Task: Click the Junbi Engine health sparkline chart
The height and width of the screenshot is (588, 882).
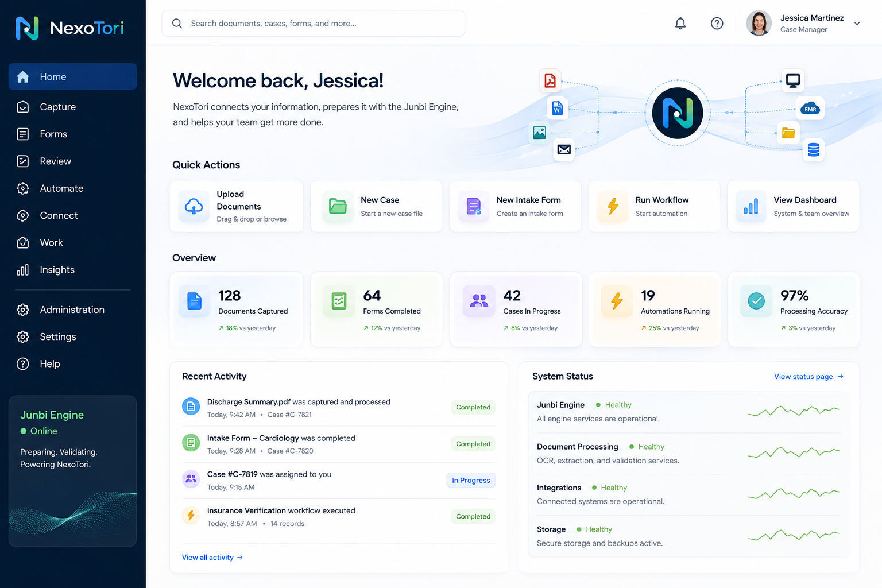Action: (x=794, y=411)
